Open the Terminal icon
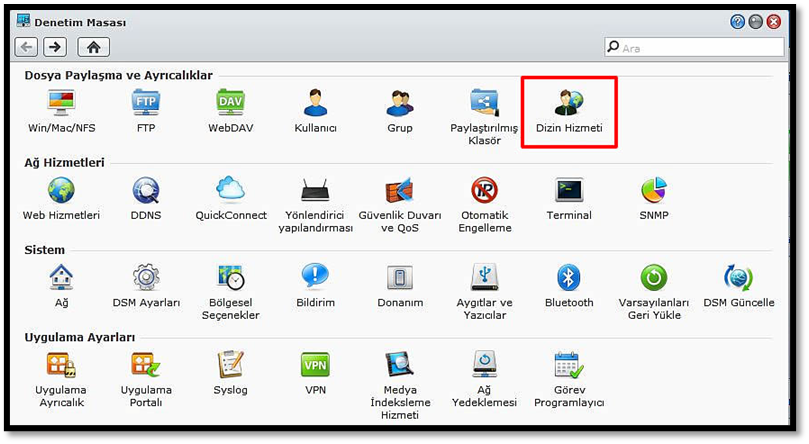 click(569, 191)
